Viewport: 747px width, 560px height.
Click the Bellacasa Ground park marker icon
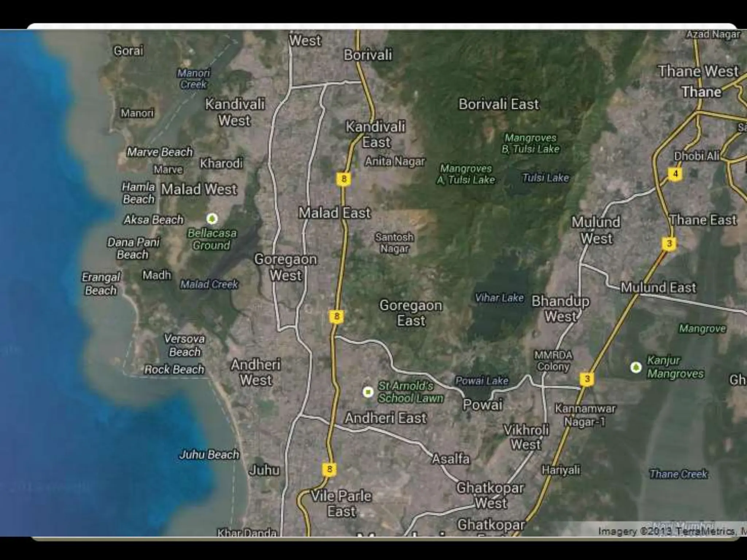[212, 219]
